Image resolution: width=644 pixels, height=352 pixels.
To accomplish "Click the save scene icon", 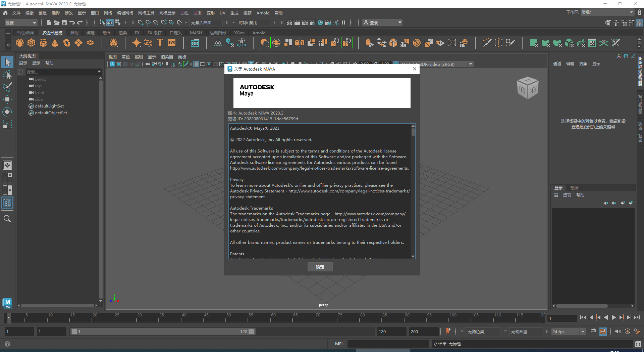I will coord(64,23).
